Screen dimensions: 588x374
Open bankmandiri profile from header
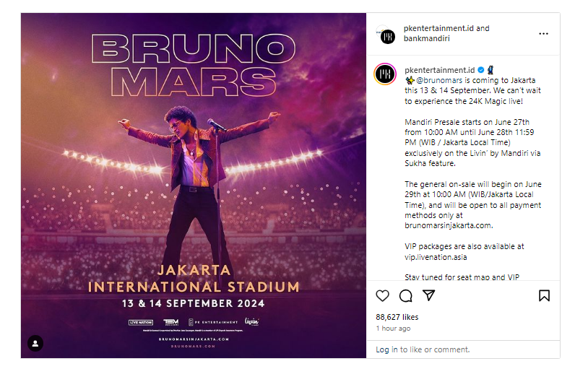[426, 39]
